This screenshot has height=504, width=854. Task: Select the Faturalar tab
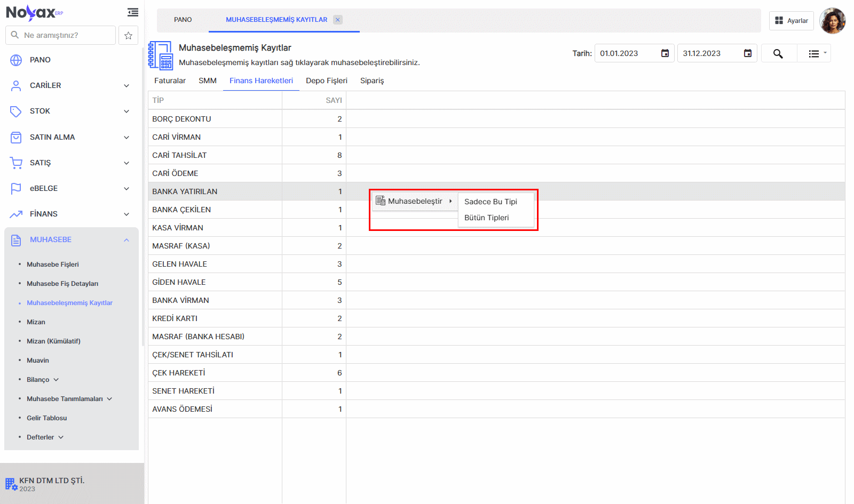click(x=170, y=81)
